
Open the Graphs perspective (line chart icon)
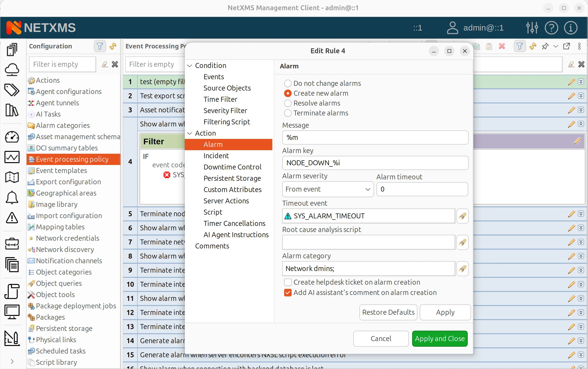(12, 157)
